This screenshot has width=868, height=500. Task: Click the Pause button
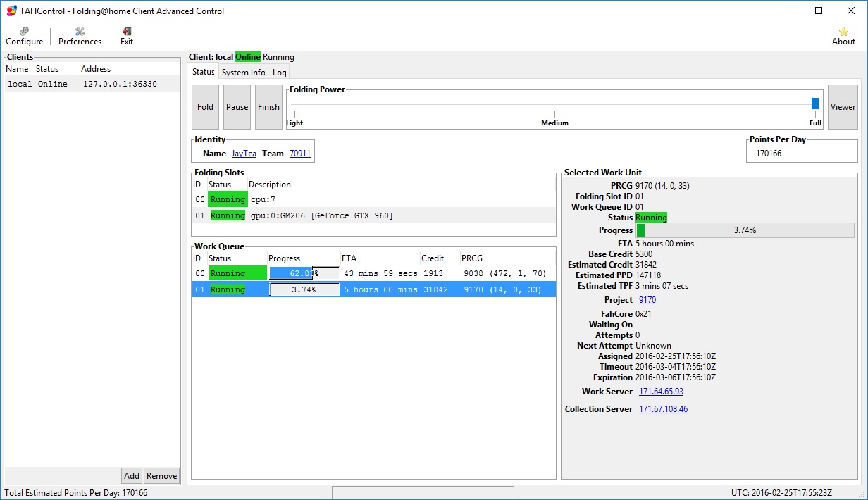[237, 107]
